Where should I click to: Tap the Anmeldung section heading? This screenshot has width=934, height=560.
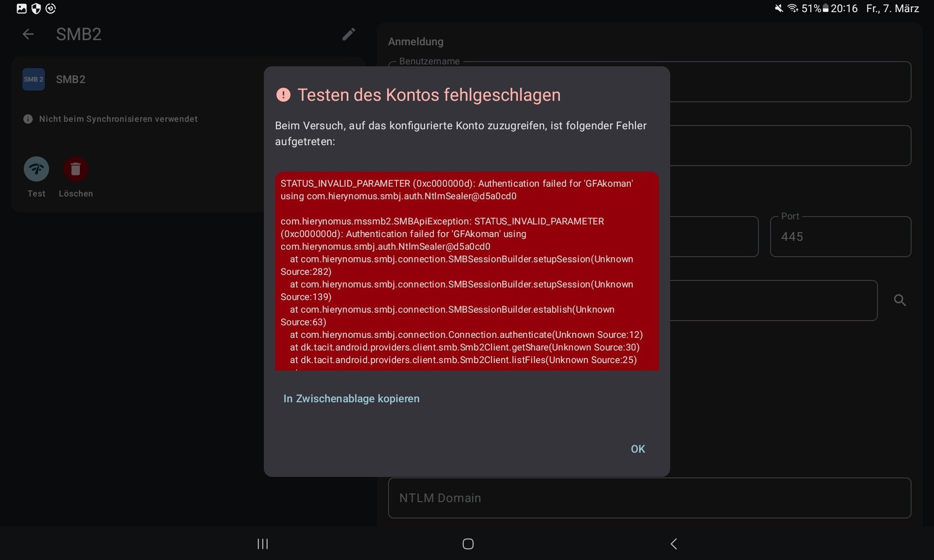pyautogui.click(x=415, y=42)
